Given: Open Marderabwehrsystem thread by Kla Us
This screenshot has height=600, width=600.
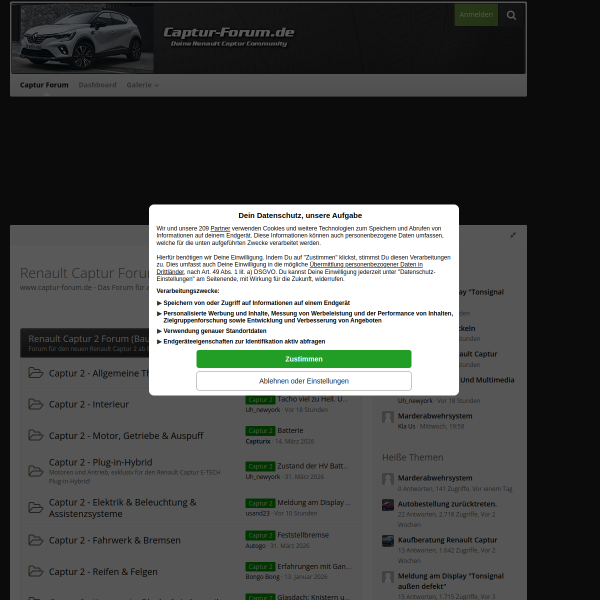Looking at the screenshot, I should coord(435,416).
